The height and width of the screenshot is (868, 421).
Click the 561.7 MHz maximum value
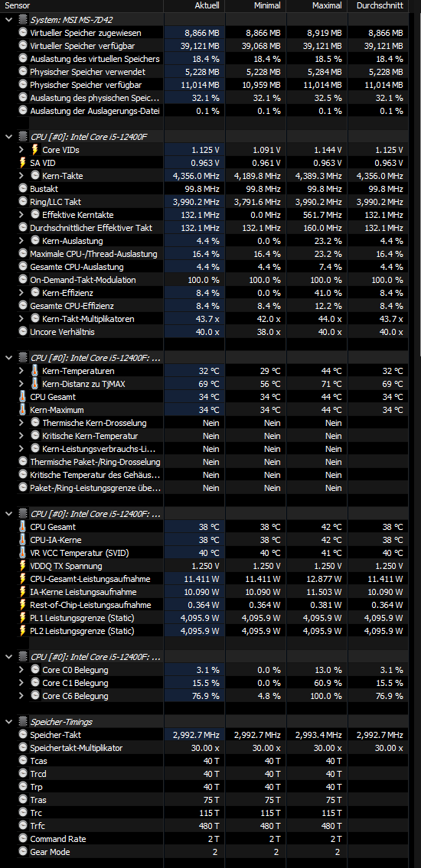(x=324, y=214)
